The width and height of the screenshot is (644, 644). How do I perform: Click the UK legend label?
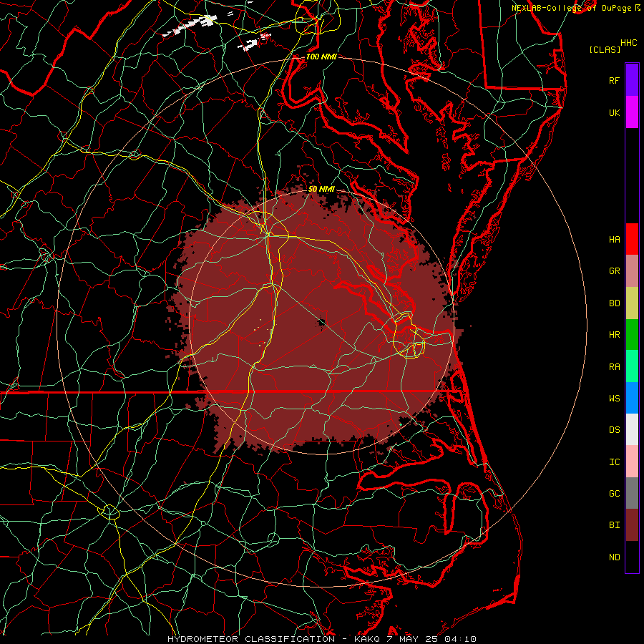pos(614,112)
